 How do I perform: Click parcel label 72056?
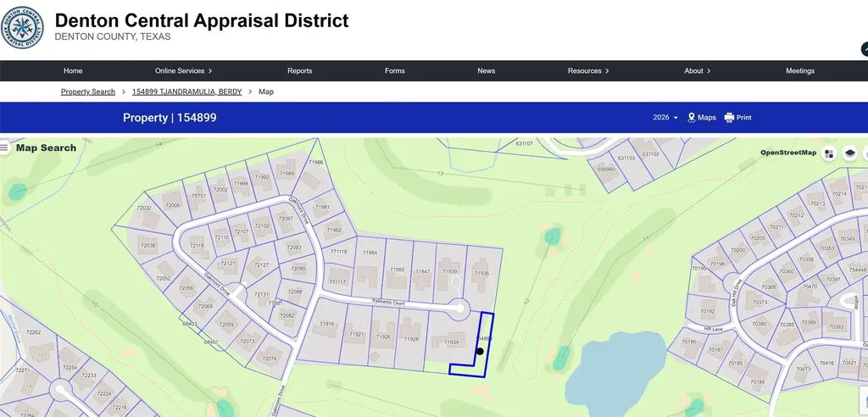186,288
